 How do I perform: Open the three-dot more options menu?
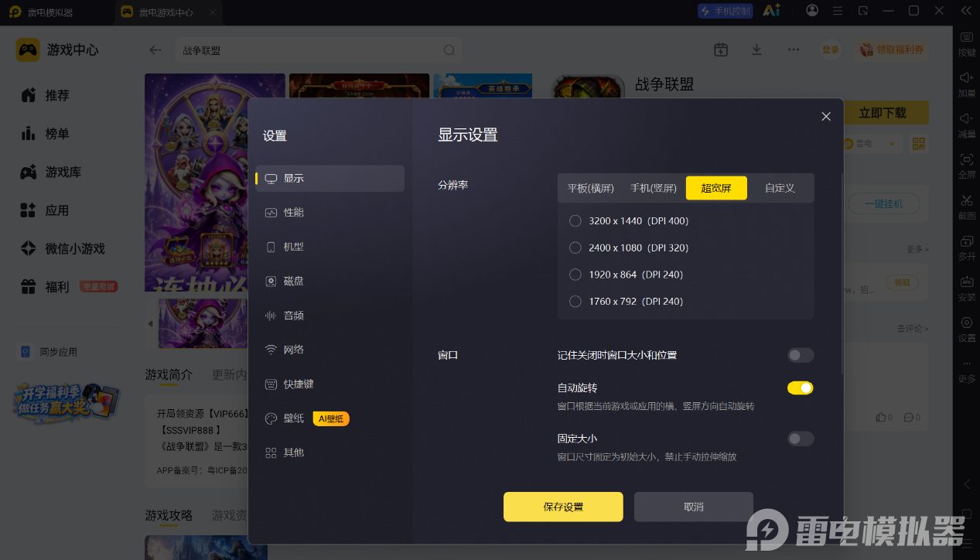click(794, 50)
